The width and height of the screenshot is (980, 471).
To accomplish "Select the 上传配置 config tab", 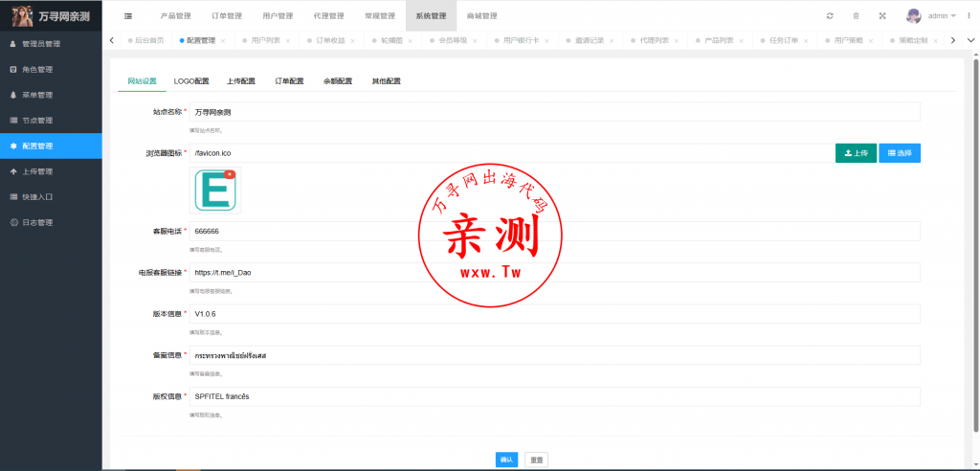I will (x=240, y=81).
